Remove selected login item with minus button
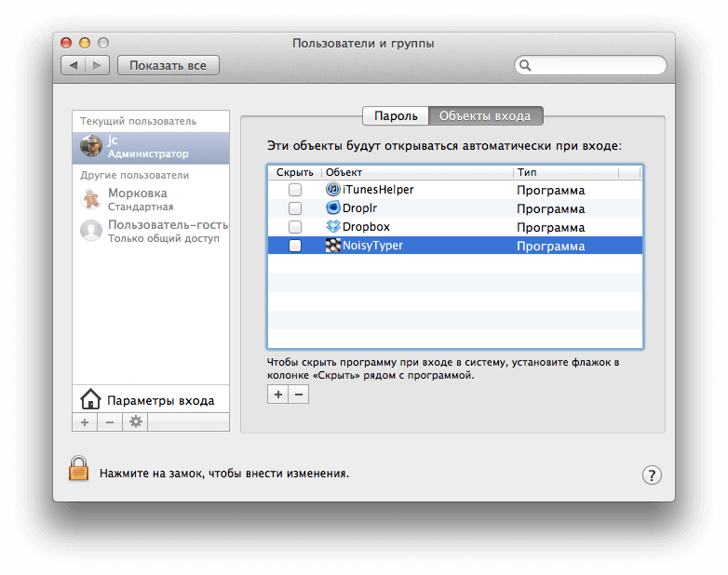 (x=299, y=394)
